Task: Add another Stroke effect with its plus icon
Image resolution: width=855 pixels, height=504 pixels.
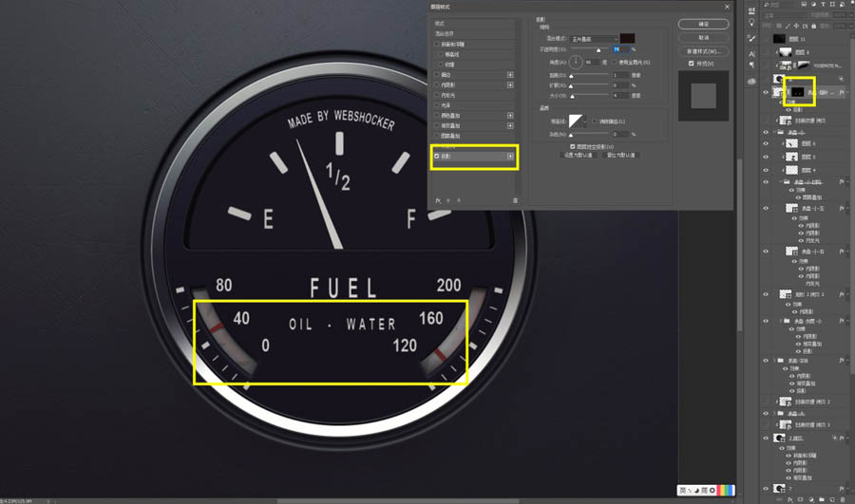Action: coord(510,75)
